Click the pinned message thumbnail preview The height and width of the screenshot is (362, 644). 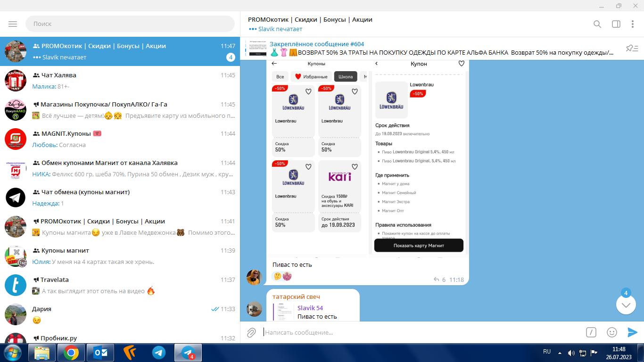[x=257, y=48]
